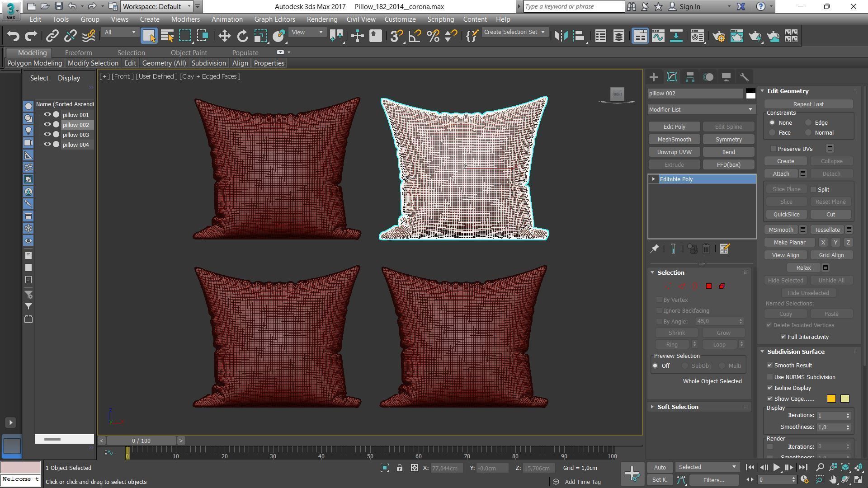Pin the modifier stack

click(x=654, y=249)
